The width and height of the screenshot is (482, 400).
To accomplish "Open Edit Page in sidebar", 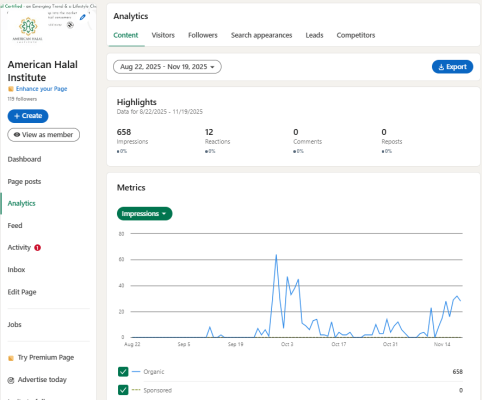I will [x=22, y=292].
